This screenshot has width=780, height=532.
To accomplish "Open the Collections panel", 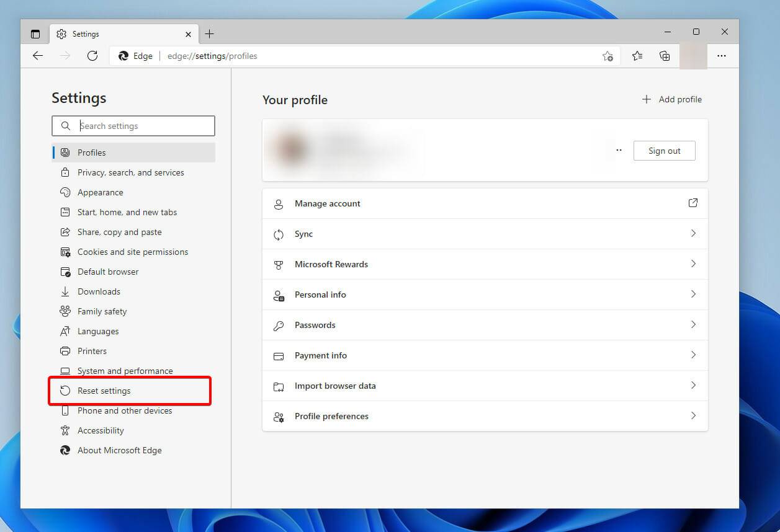I will [x=665, y=56].
